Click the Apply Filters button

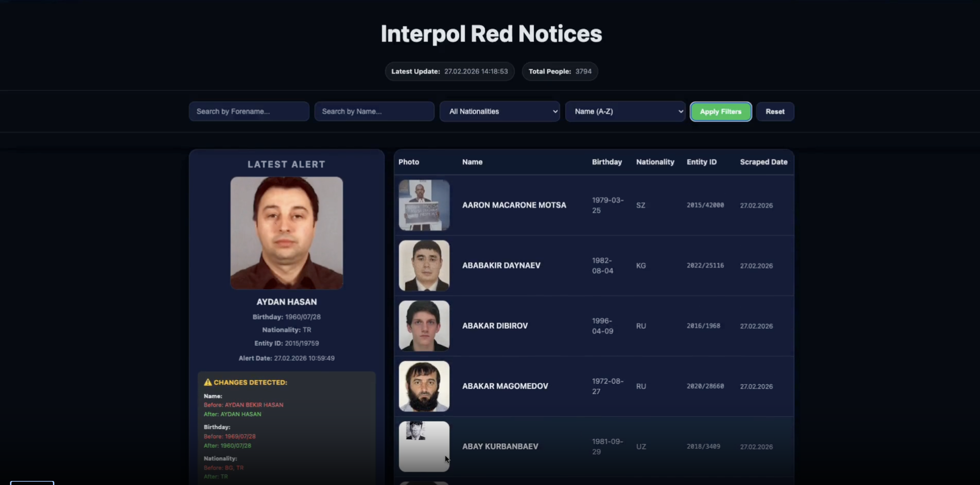point(721,112)
